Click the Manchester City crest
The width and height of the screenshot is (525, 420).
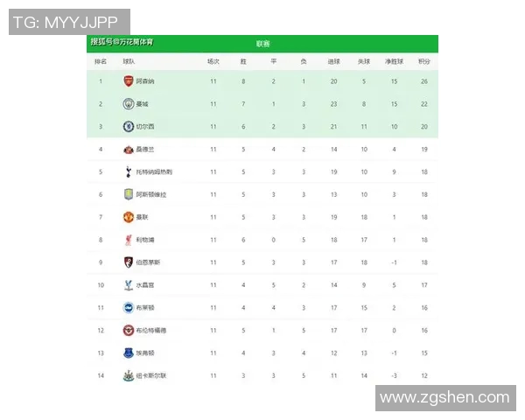pos(128,104)
